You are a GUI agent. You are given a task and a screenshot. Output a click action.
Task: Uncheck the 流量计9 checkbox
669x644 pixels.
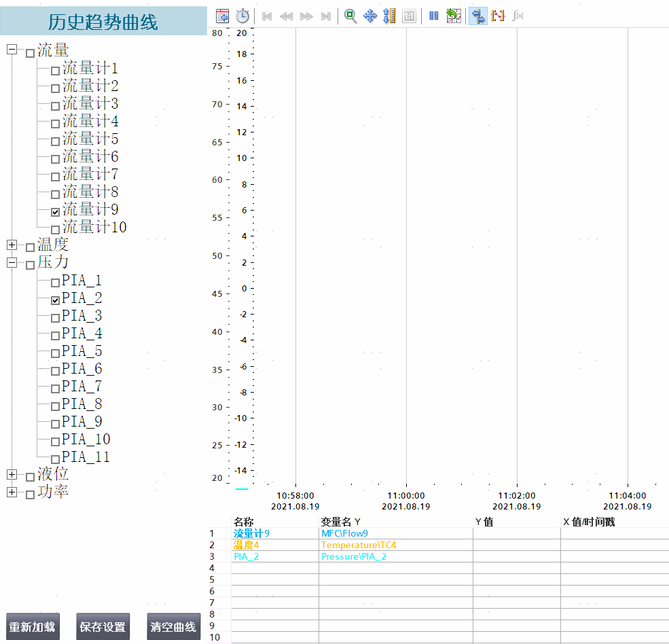click(55, 212)
